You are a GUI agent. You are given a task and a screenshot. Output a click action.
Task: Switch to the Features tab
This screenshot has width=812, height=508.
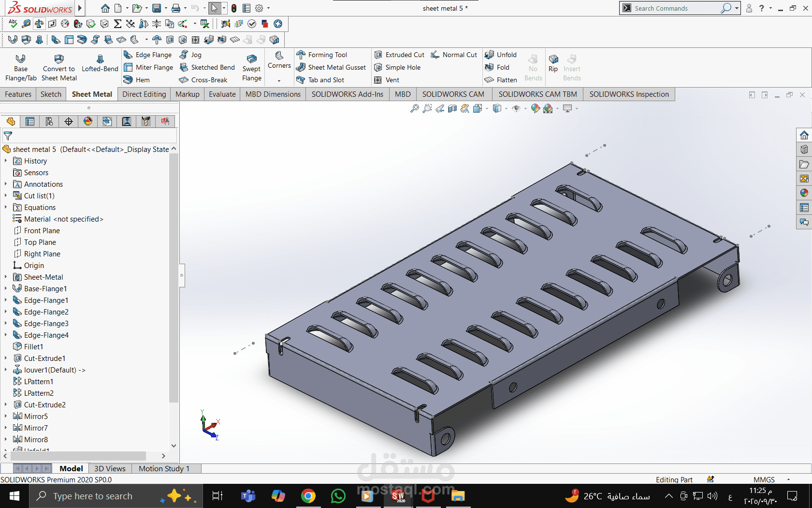point(18,94)
